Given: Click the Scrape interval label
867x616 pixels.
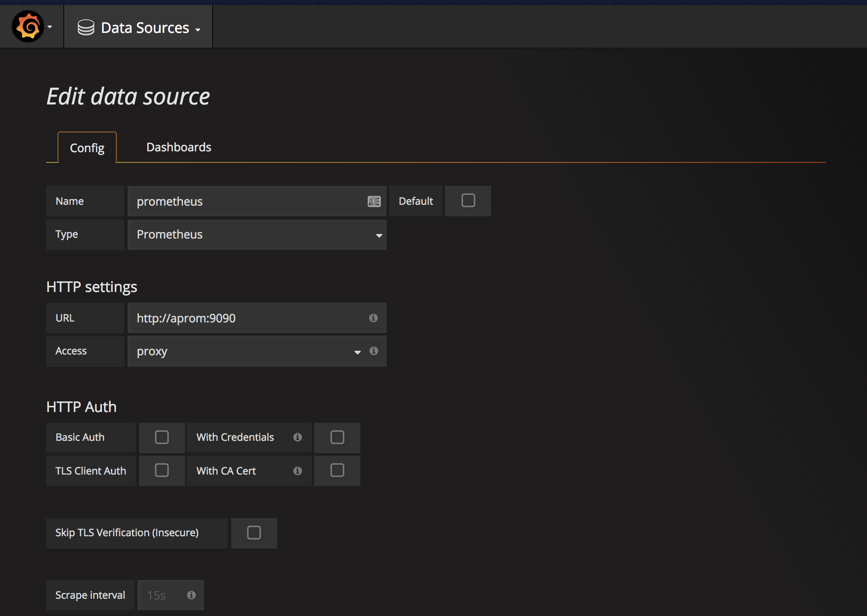Looking at the screenshot, I should pos(90,595).
